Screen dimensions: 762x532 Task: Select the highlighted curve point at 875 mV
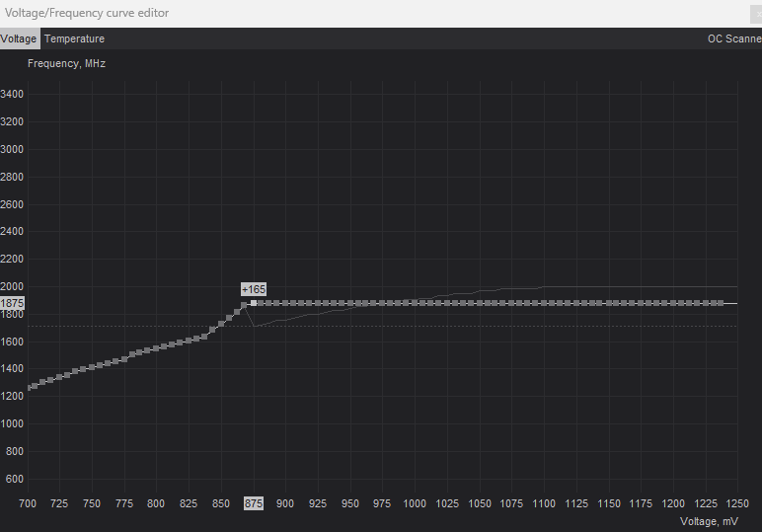coord(254,303)
